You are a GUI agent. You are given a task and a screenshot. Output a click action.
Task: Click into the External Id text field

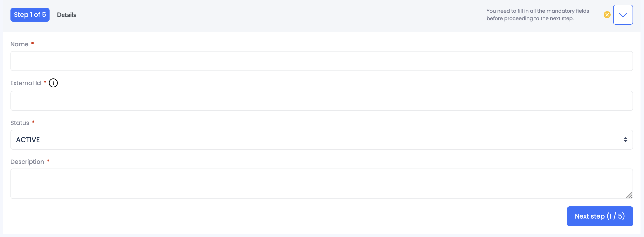[x=322, y=101]
